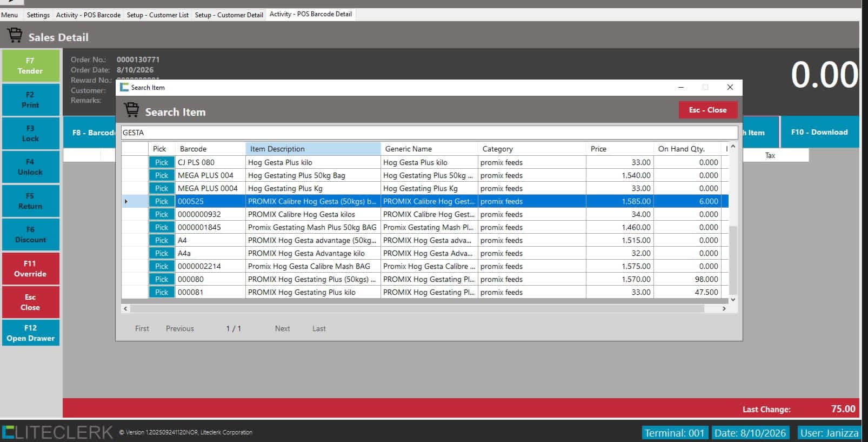This screenshot has height=442, width=868.
Task: Pick the item with barcode 0000001845
Action: [x=162, y=227]
